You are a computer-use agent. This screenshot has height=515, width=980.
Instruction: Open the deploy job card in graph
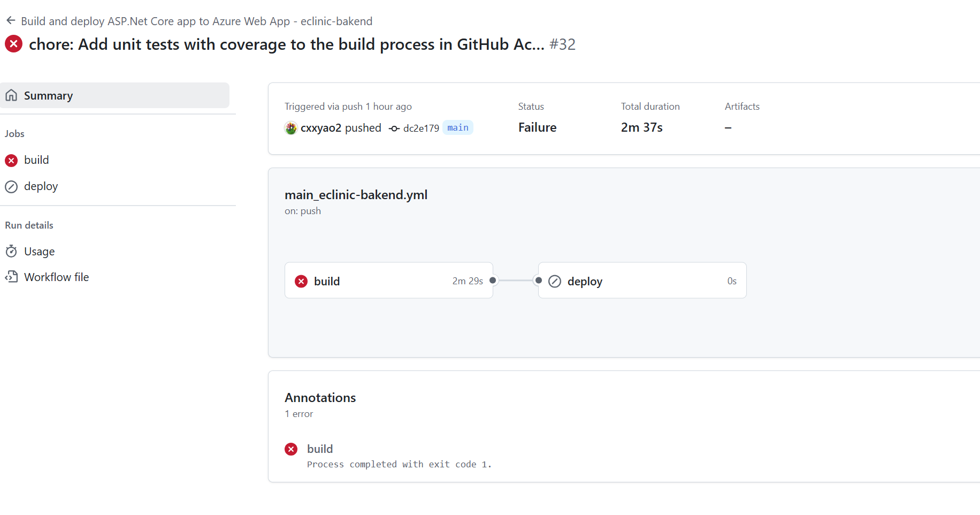(x=642, y=281)
